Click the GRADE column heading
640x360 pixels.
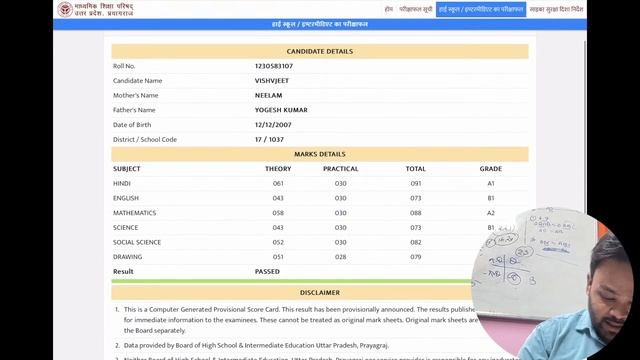tap(491, 169)
